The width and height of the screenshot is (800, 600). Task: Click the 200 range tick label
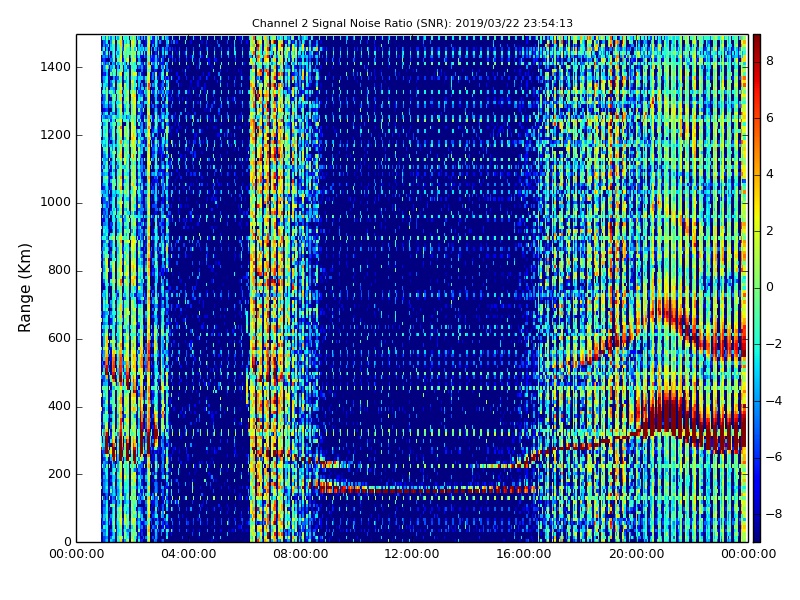tap(59, 474)
